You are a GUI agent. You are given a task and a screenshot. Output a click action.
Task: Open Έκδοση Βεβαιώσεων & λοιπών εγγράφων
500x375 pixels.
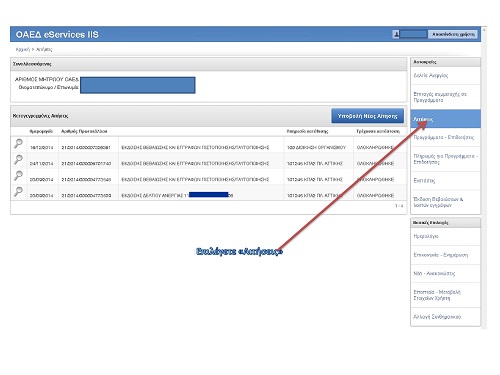(x=445, y=202)
